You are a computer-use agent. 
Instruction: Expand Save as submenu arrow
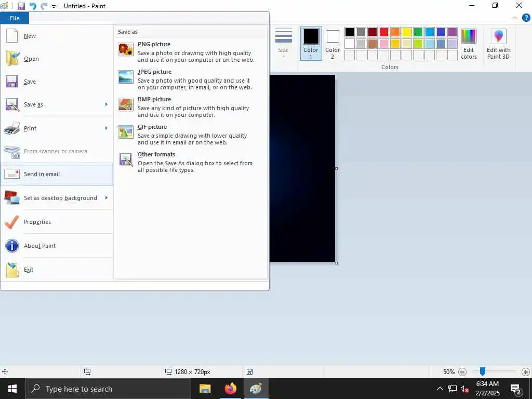click(106, 104)
